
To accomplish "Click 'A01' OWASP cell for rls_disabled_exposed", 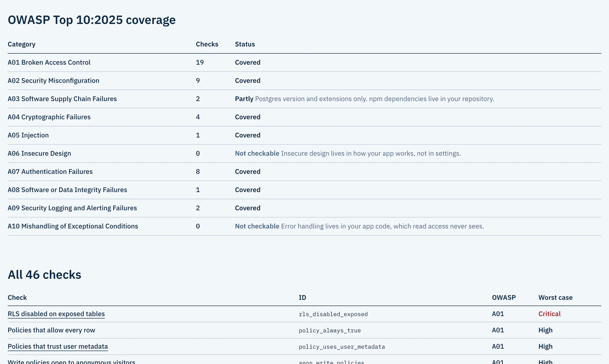I will click(x=498, y=314).
